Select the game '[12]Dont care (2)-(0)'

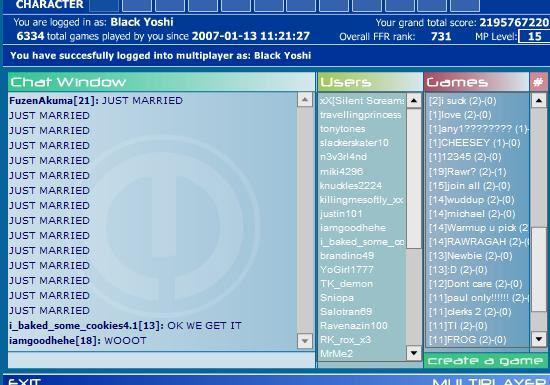click(x=476, y=284)
